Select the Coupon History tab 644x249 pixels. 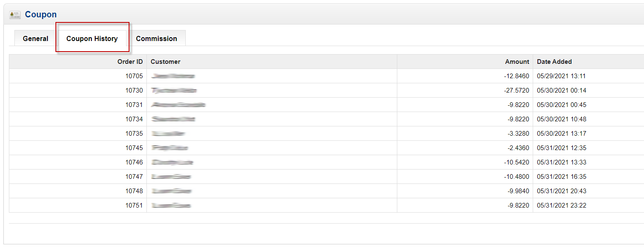coord(92,38)
